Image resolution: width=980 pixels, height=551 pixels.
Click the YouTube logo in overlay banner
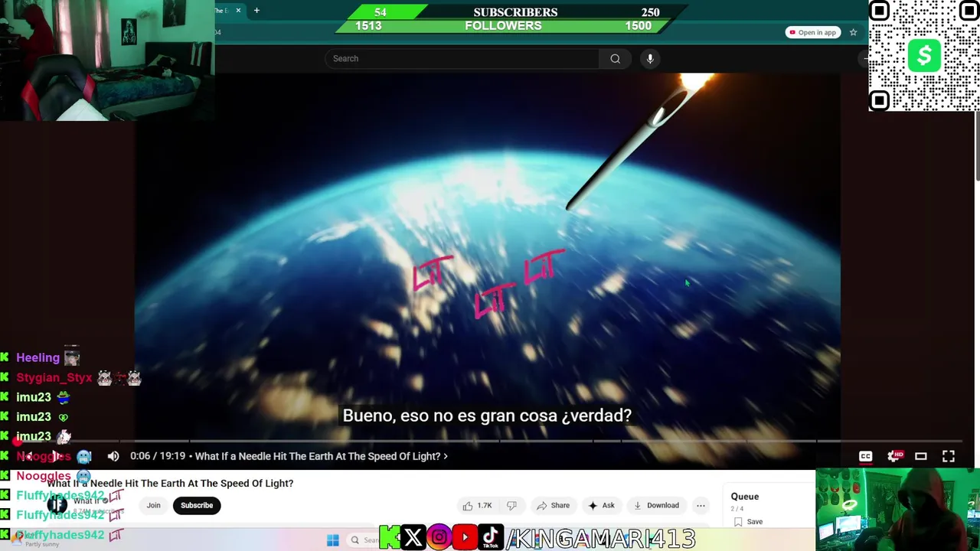(464, 538)
